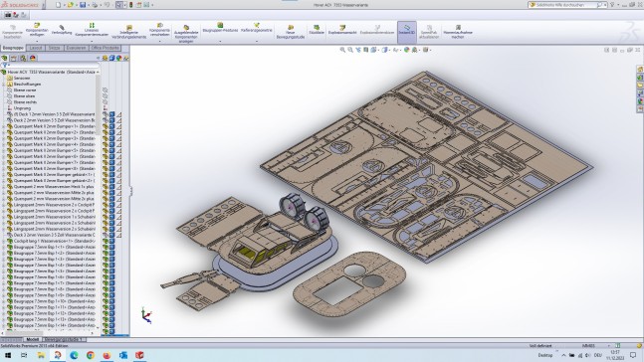The height and width of the screenshot is (362, 644).
Task: Click the rebuild traffic-light icon
Action: [x=131, y=5]
